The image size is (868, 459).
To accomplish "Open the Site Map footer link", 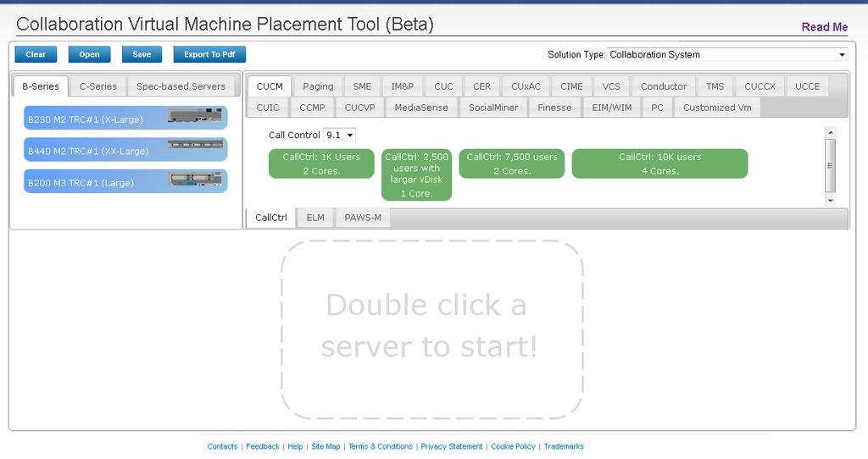I will click(325, 446).
